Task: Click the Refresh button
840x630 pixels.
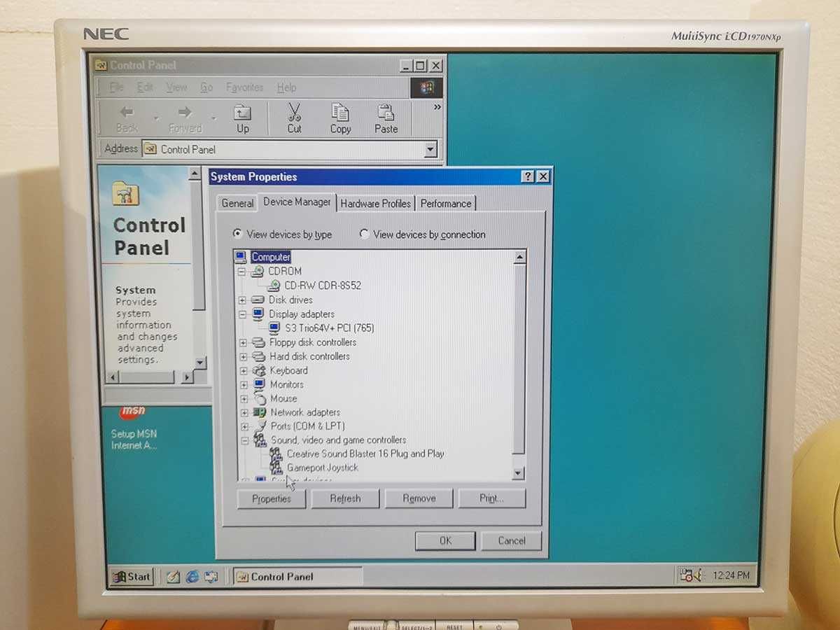Action: coord(345,498)
